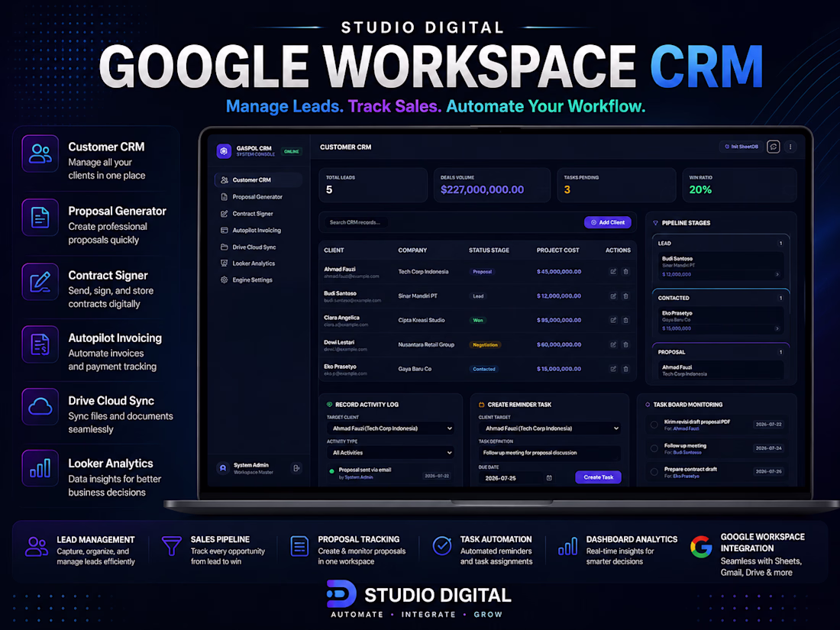Check the 'Follow up meeting' task

pos(654,448)
